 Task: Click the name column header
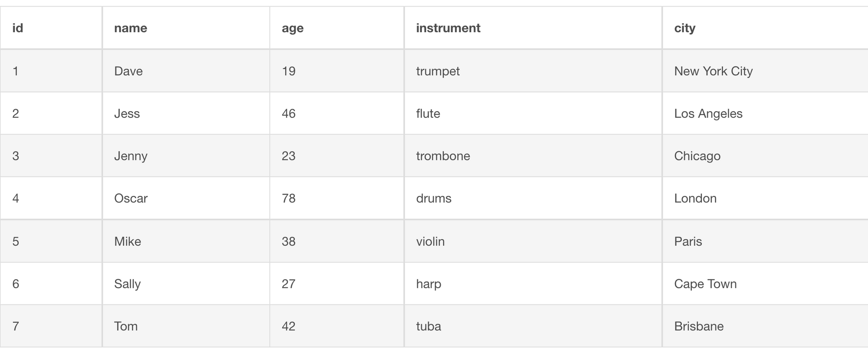(x=186, y=28)
